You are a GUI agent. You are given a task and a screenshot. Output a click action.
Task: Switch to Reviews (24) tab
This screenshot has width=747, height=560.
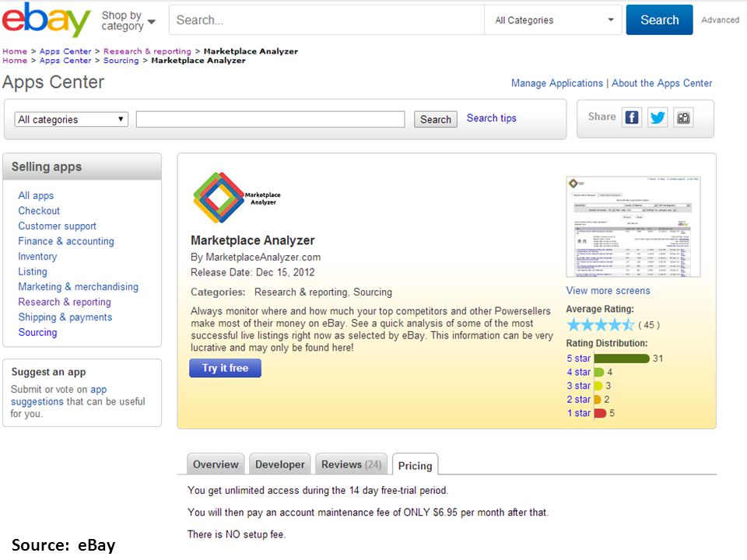point(351,464)
